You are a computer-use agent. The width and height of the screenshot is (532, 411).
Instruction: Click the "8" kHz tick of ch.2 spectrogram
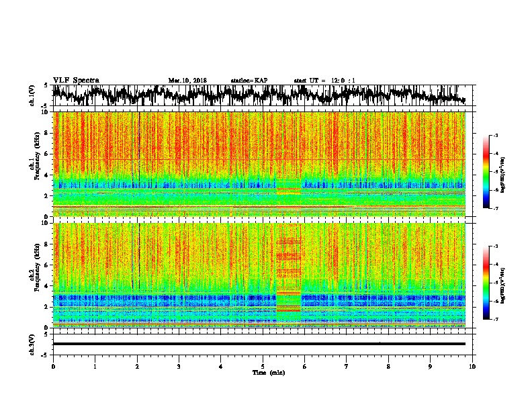[x=47, y=244]
